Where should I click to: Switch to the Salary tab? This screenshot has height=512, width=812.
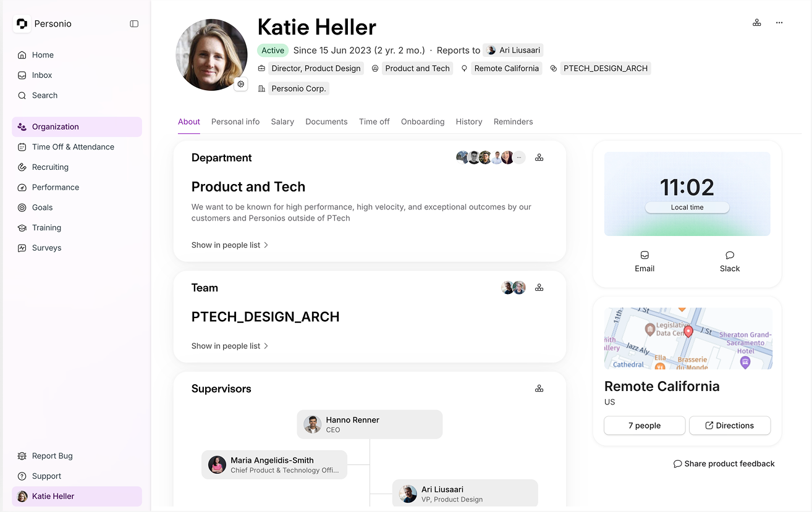282,122
